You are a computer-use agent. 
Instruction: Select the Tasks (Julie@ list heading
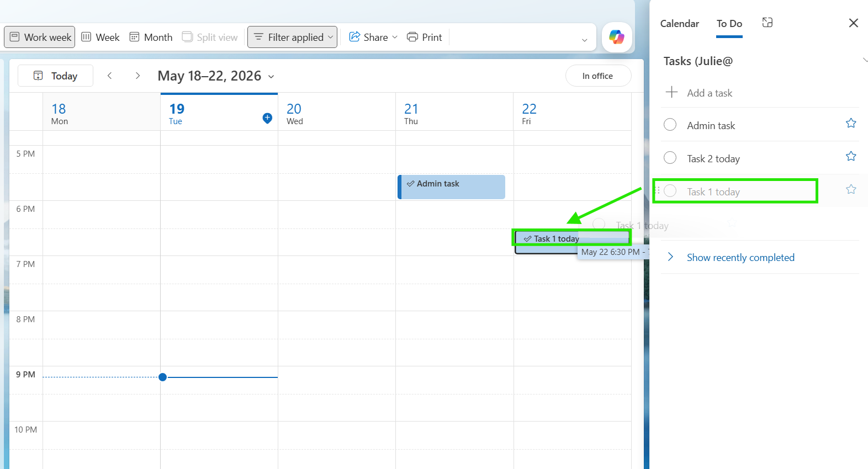698,61
